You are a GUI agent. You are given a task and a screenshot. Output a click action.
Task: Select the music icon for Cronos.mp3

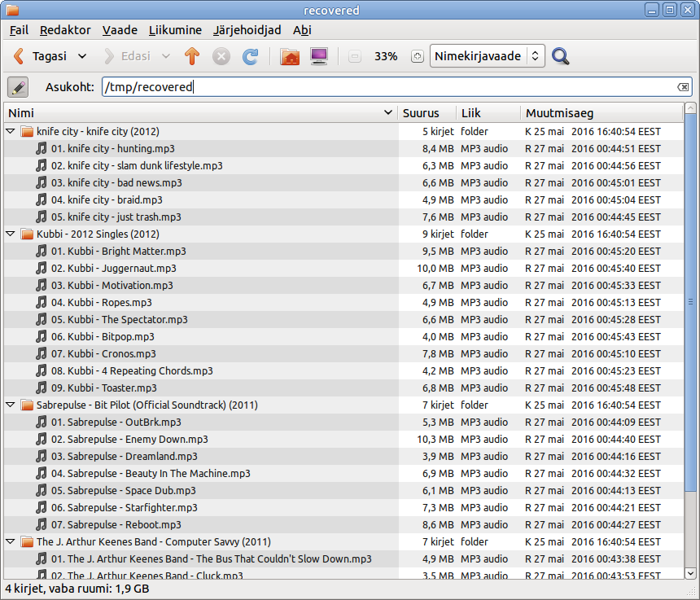(41, 353)
